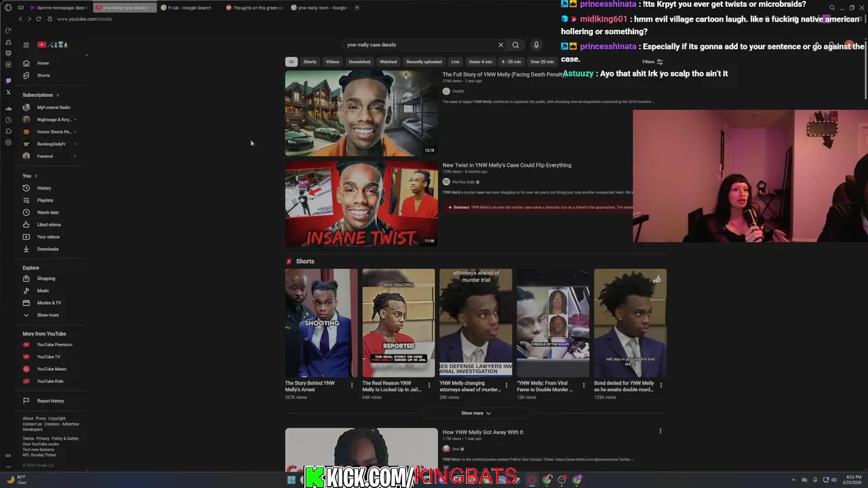Start voice search with microphone
868x488 pixels.
click(536, 45)
